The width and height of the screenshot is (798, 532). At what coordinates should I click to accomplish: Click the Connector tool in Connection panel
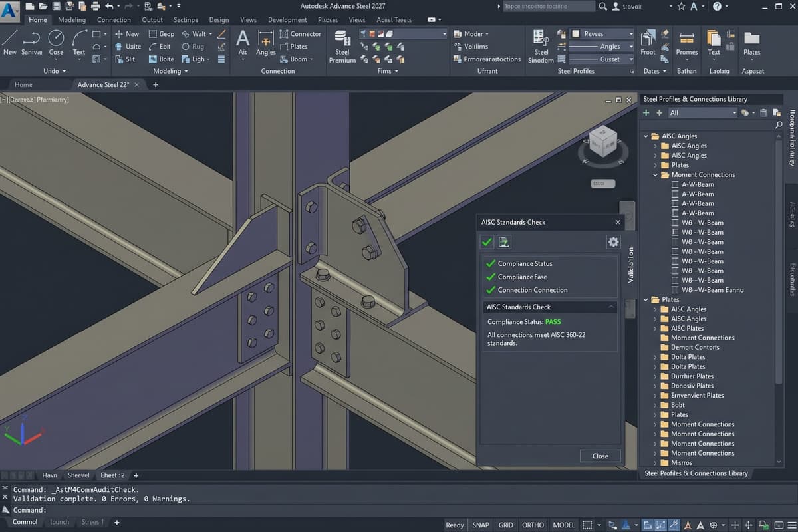(x=301, y=34)
